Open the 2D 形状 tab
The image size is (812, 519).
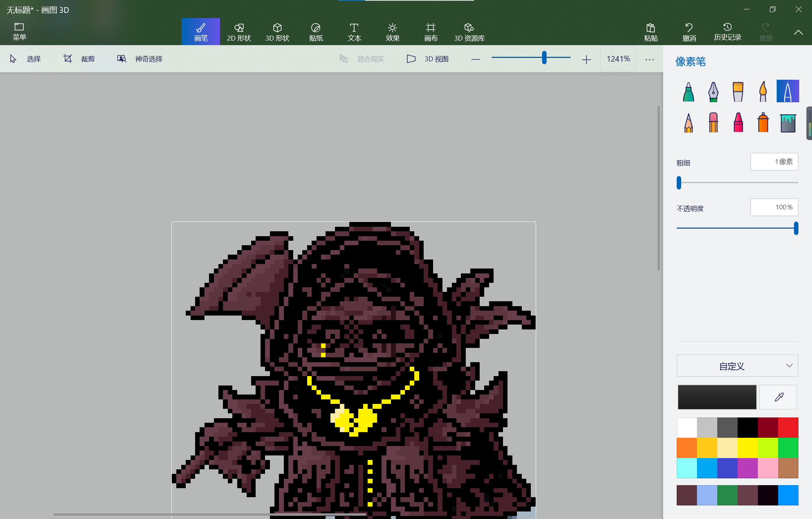pyautogui.click(x=239, y=32)
